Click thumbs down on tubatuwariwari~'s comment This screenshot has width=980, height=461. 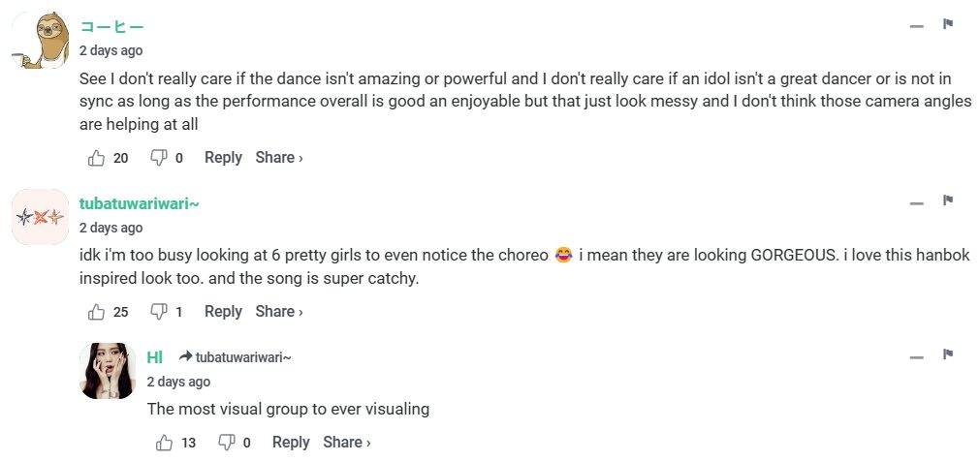(158, 312)
